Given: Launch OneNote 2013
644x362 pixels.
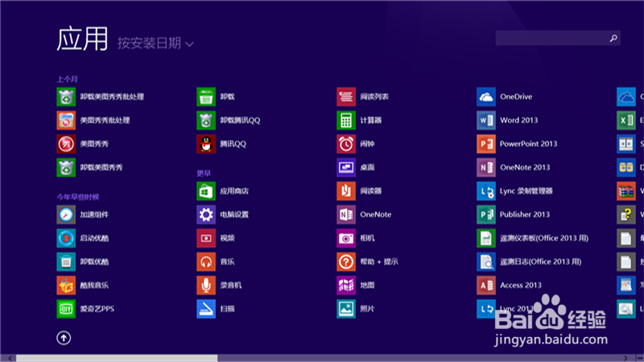Looking at the screenshot, I should (486, 167).
